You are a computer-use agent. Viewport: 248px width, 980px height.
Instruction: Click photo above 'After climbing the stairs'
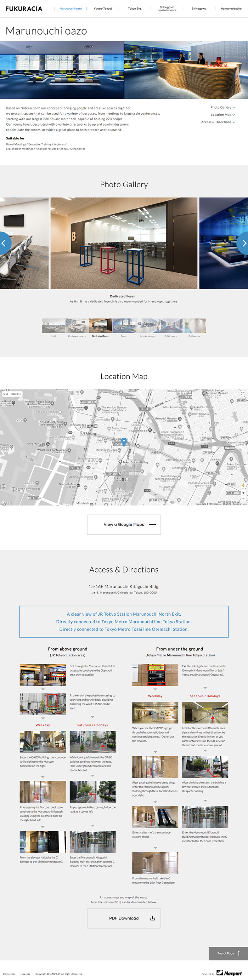pyautogui.click(x=205, y=767)
